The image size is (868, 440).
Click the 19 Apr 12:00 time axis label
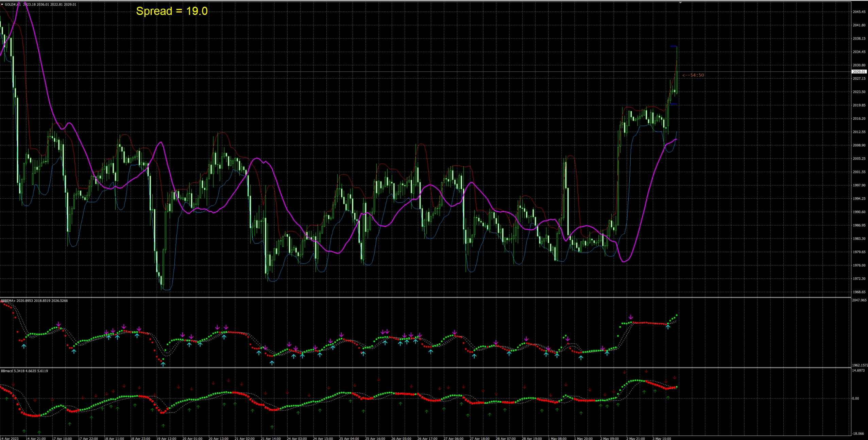coord(166,438)
